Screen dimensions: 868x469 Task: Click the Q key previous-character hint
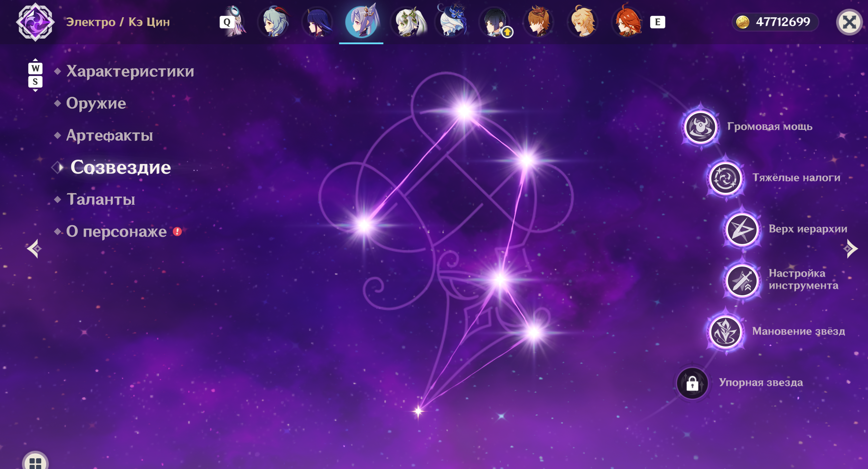226,22
